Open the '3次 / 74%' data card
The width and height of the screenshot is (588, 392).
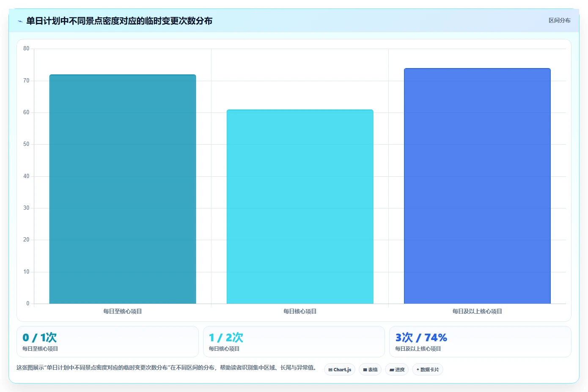[x=480, y=342]
